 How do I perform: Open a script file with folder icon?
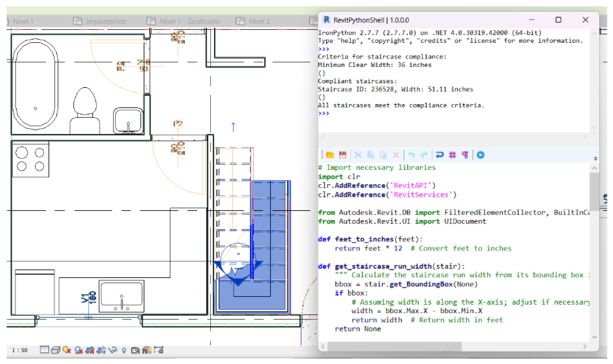[x=330, y=155]
